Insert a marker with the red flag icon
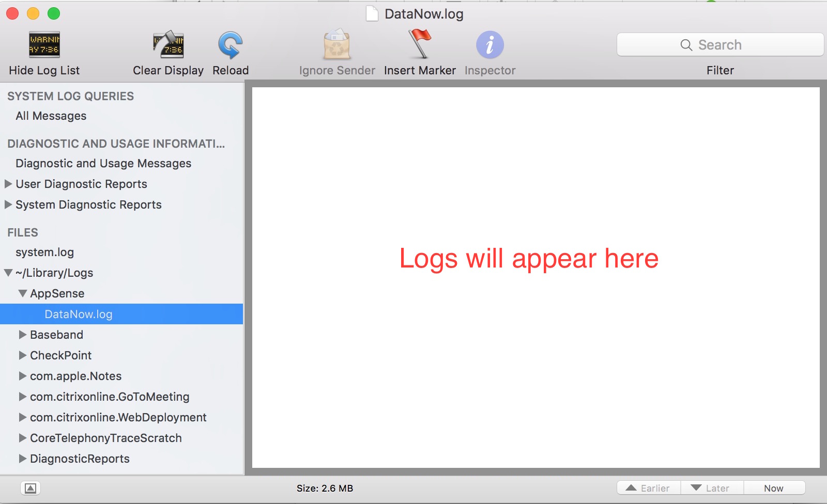This screenshot has height=504, width=827. tap(420, 45)
